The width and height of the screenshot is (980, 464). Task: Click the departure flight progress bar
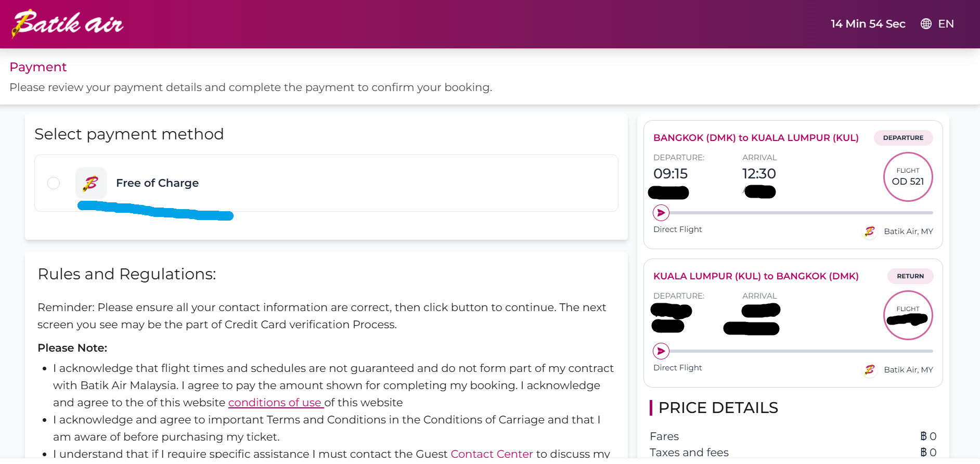(801, 213)
